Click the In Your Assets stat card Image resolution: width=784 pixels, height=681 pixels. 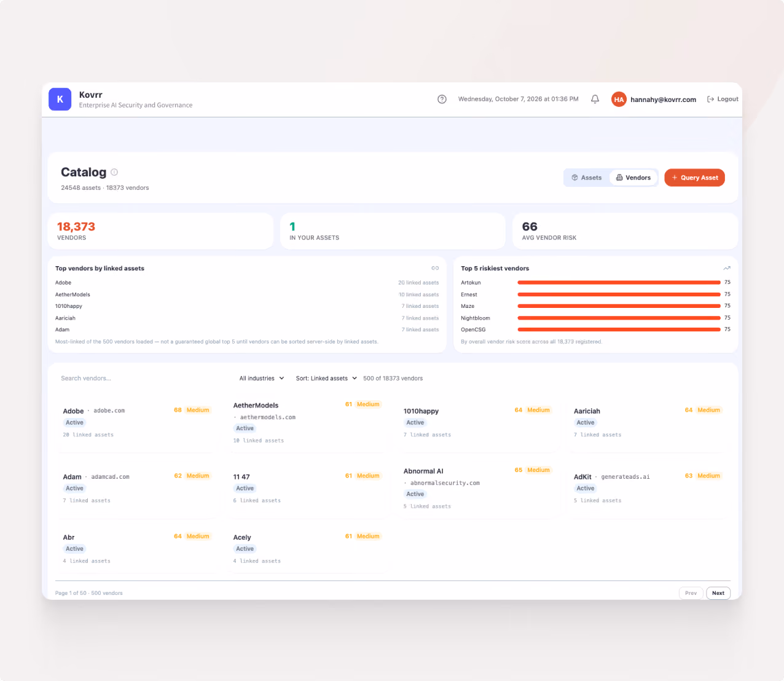point(393,231)
